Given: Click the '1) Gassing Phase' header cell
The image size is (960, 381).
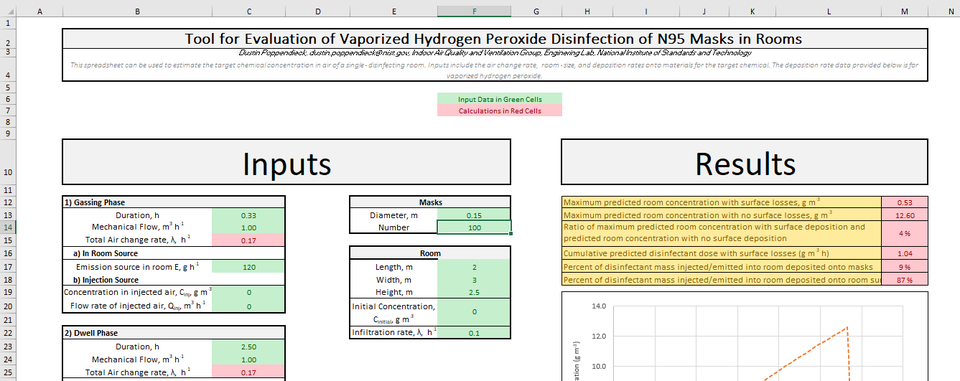Looking at the screenshot, I should [x=173, y=202].
